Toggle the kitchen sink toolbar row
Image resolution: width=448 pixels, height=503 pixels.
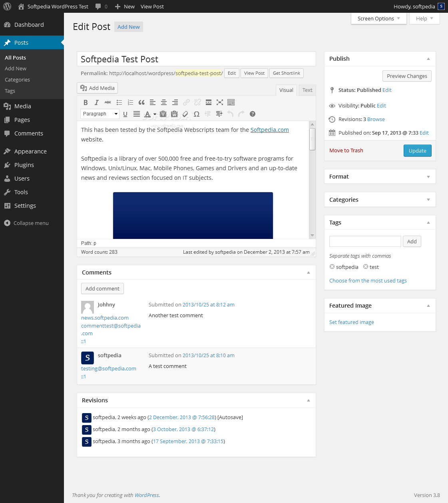point(231,103)
